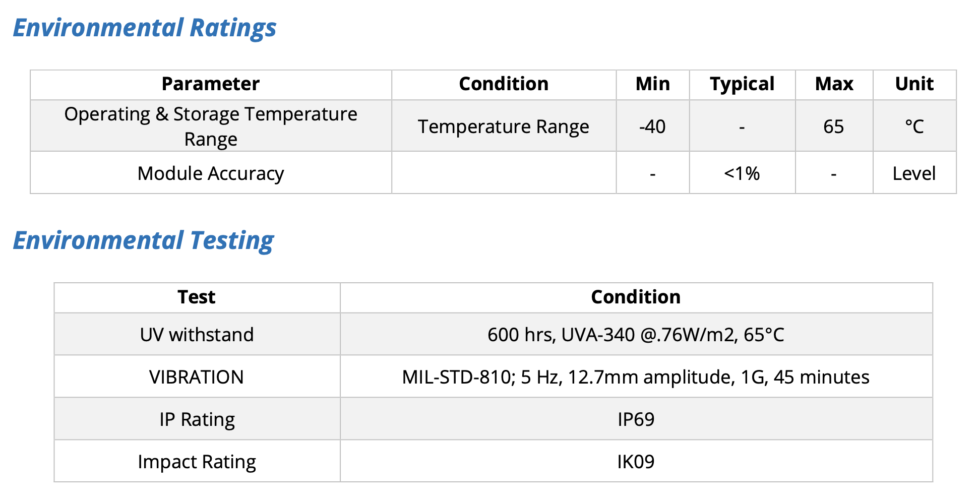Select the Unit column header

(x=914, y=84)
